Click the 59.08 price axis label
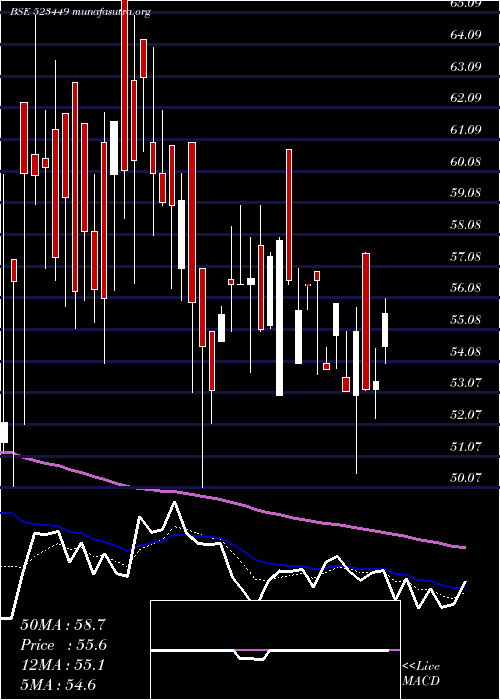The image size is (500, 700). (x=466, y=193)
